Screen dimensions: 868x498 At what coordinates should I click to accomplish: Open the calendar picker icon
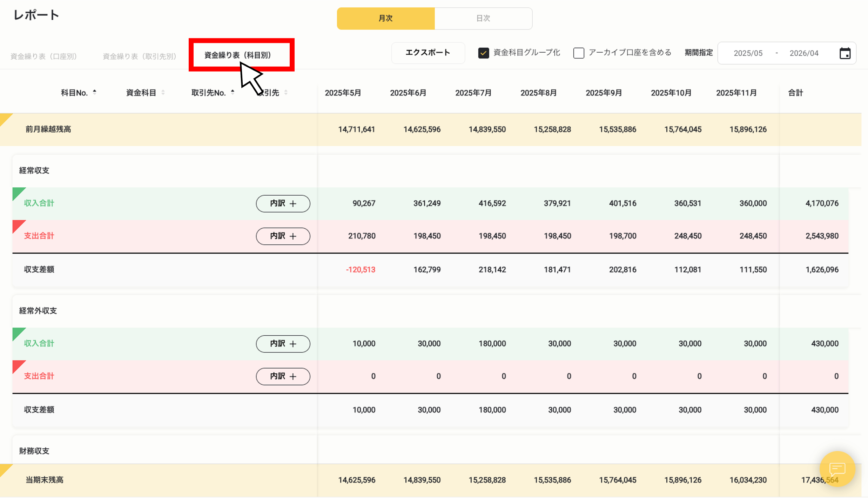pyautogui.click(x=845, y=53)
